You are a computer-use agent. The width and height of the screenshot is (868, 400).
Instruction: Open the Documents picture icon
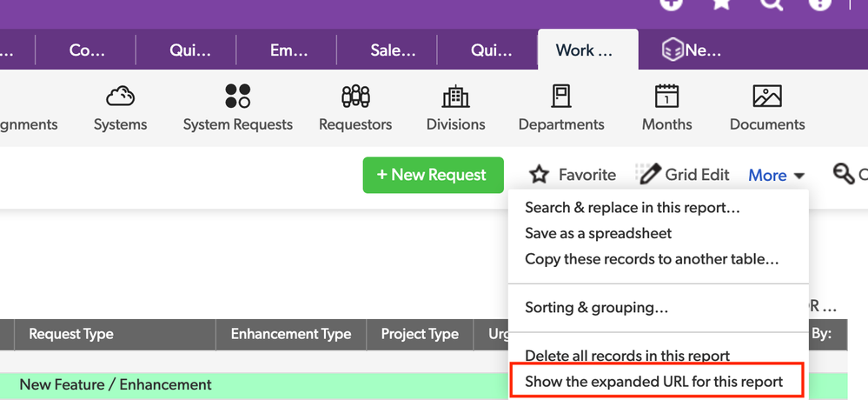pos(767,96)
